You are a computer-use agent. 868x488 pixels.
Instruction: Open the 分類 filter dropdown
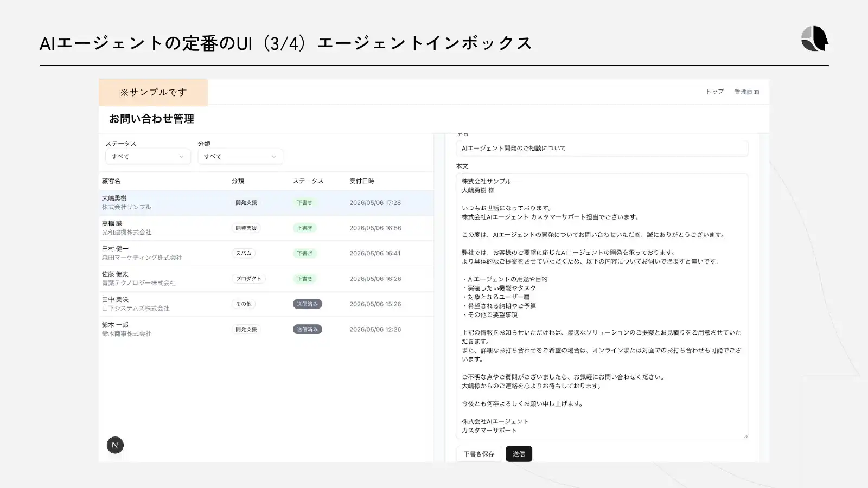pos(240,156)
